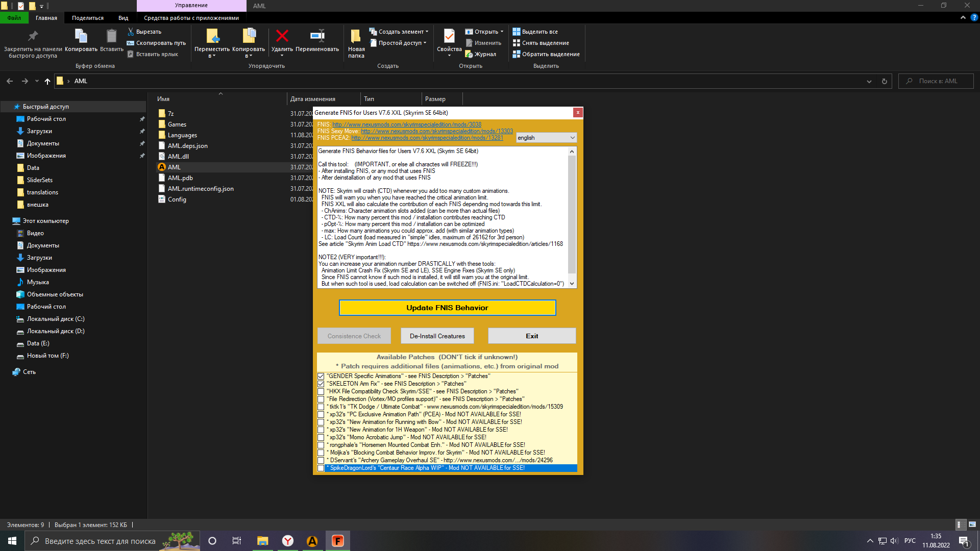Open the Properties icon in the ribbon
This screenshot has width=980, height=551.
449,36
